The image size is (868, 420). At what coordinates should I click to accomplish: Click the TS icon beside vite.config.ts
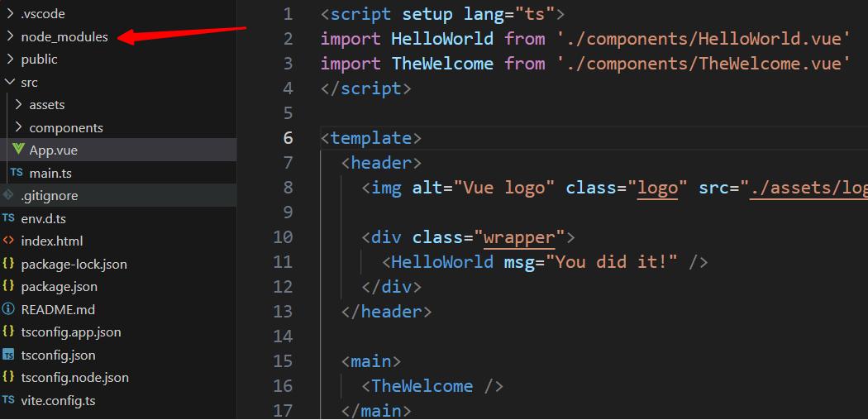click(8, 399)
